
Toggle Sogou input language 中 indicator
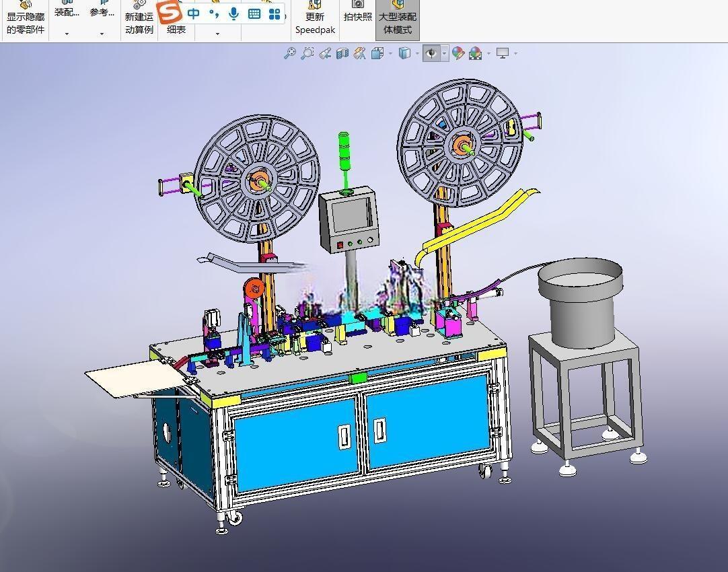[x=193, y=13]
